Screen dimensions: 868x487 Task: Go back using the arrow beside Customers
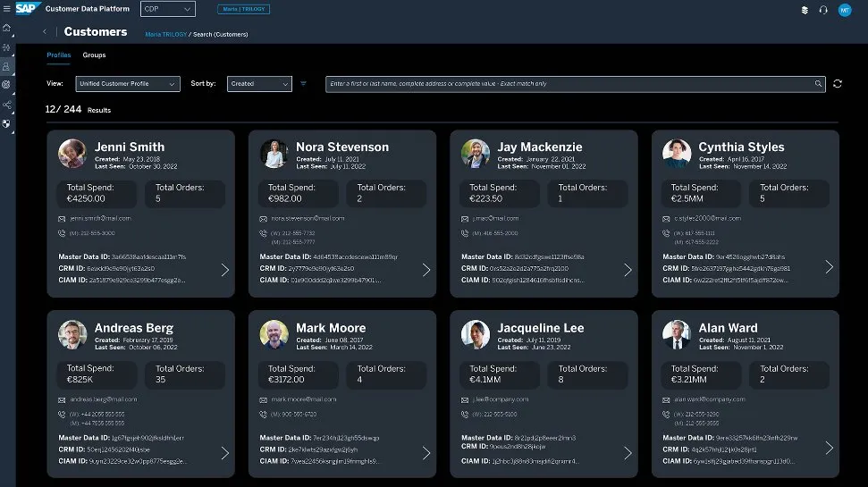click(45, 32)
